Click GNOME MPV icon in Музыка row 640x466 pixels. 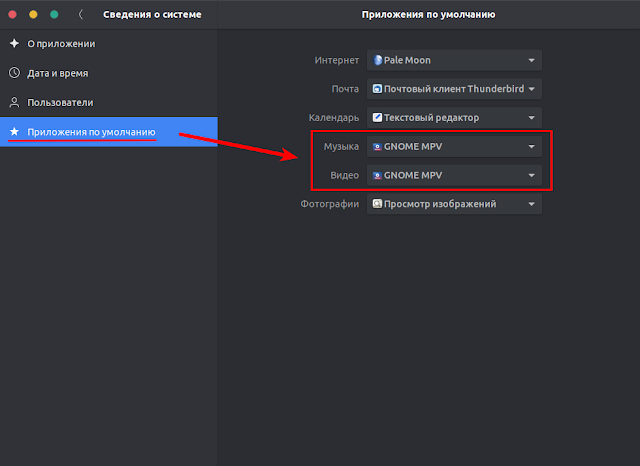pos(378,146)
